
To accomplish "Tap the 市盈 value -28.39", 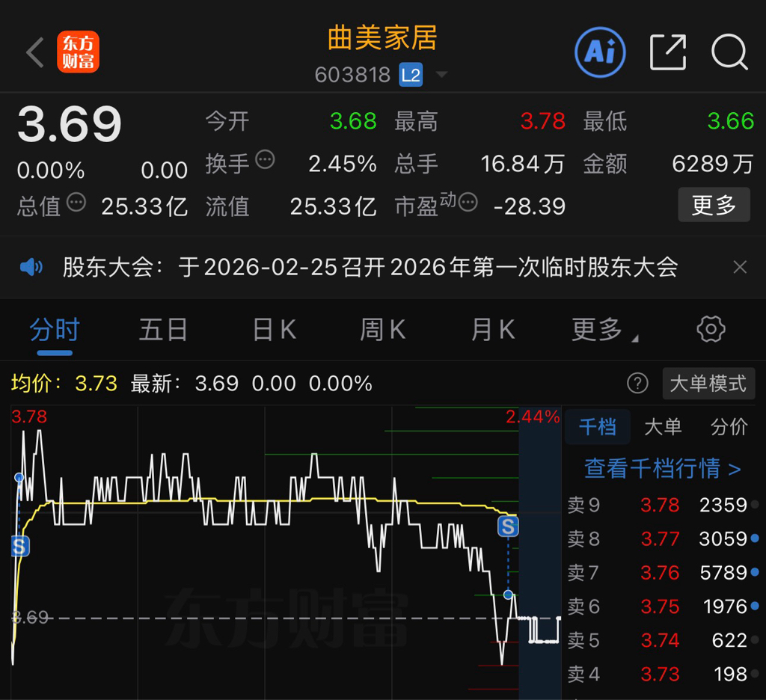I will click(x=530, y=206).
